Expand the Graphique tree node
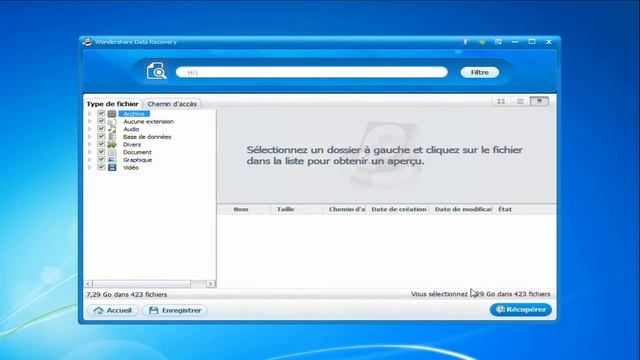The height and width of the screenshot is (360, 640). (90, 160)
